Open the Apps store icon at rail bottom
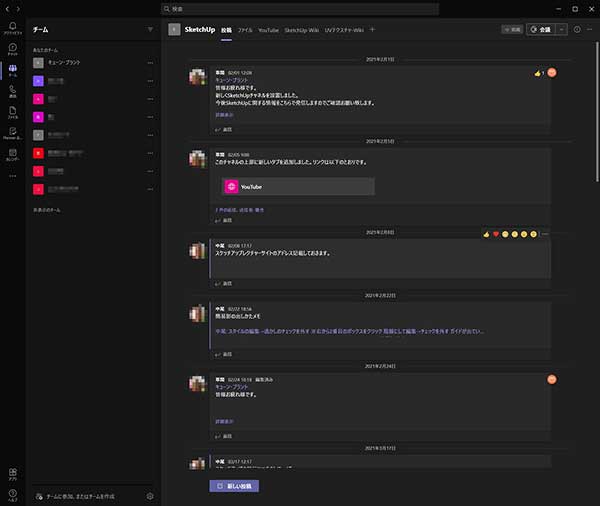 (x=13, y=474)
